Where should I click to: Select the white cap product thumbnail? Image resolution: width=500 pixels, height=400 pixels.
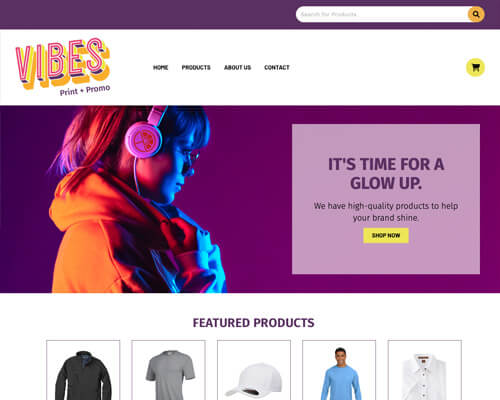click(x=254, y=370)
